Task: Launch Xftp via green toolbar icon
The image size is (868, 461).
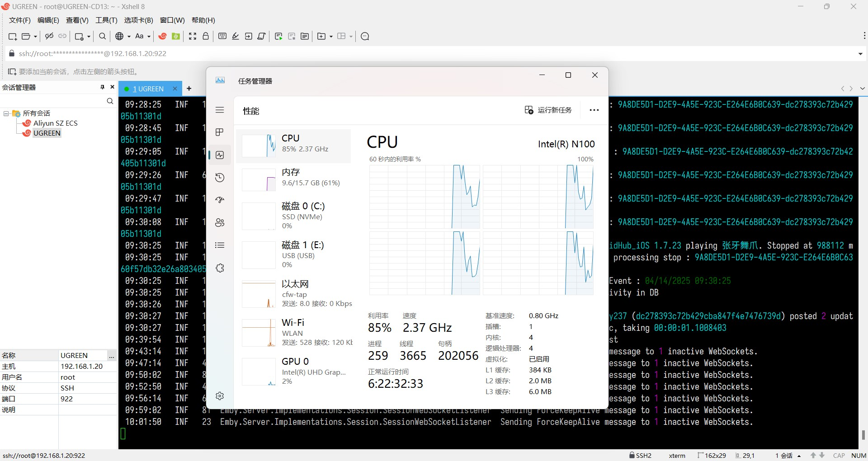Action: click(176, 36)
